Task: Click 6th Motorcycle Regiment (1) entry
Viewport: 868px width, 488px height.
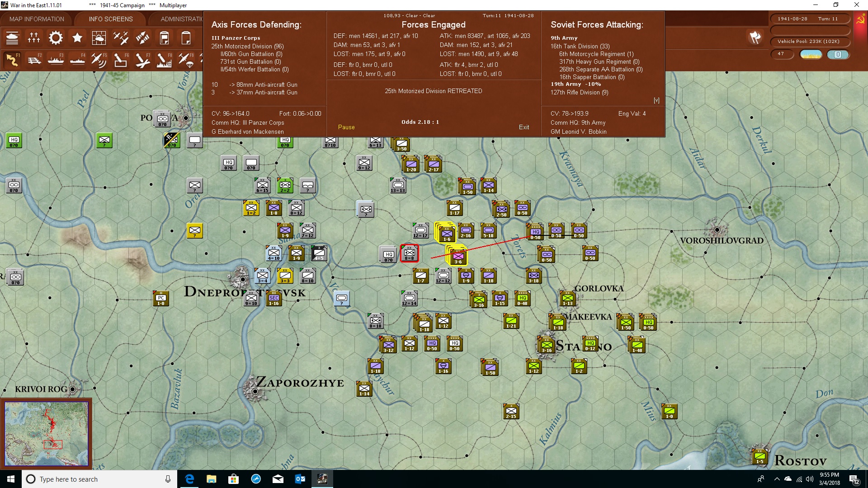Action: coord(596,54)
